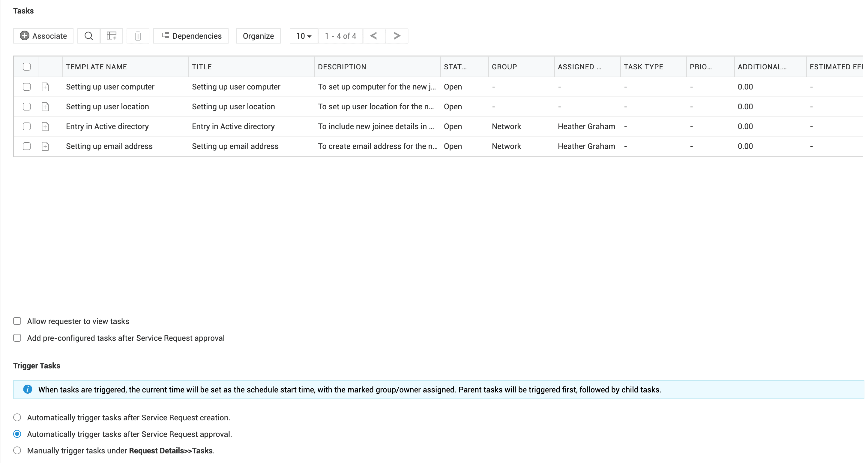Click document icon for Entry in Active directory
The height and width of the screenshot is (463, 868).
tap(45, 126)
